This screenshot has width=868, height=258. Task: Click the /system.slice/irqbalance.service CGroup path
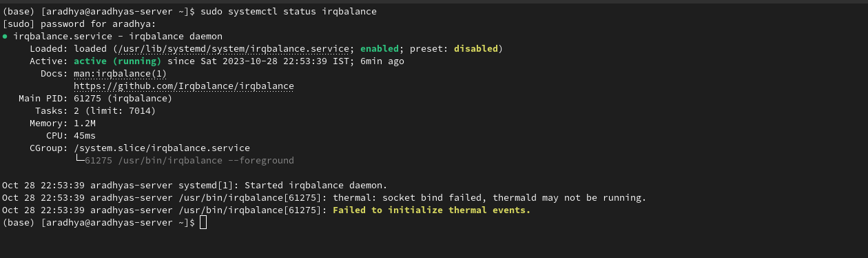click(x=162, y=148)
